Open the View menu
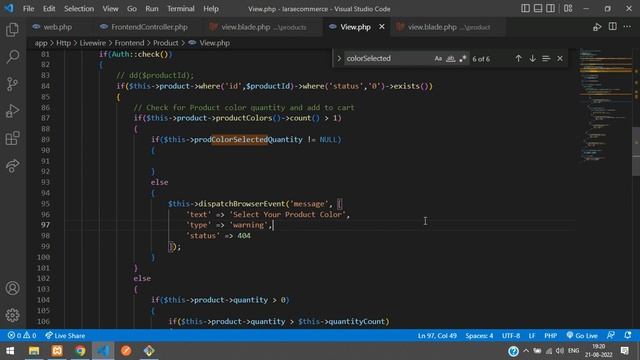This screenshot has width=640, height=360. pos(110,9)
